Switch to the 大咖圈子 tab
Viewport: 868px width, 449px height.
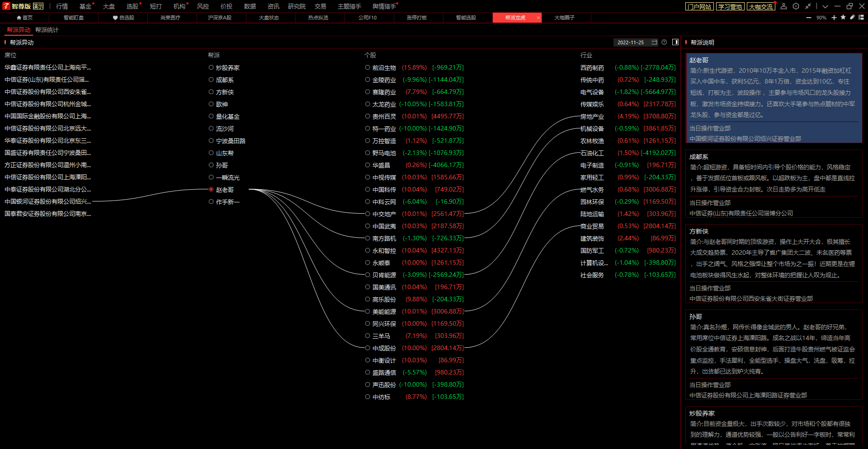pos(565,18)
